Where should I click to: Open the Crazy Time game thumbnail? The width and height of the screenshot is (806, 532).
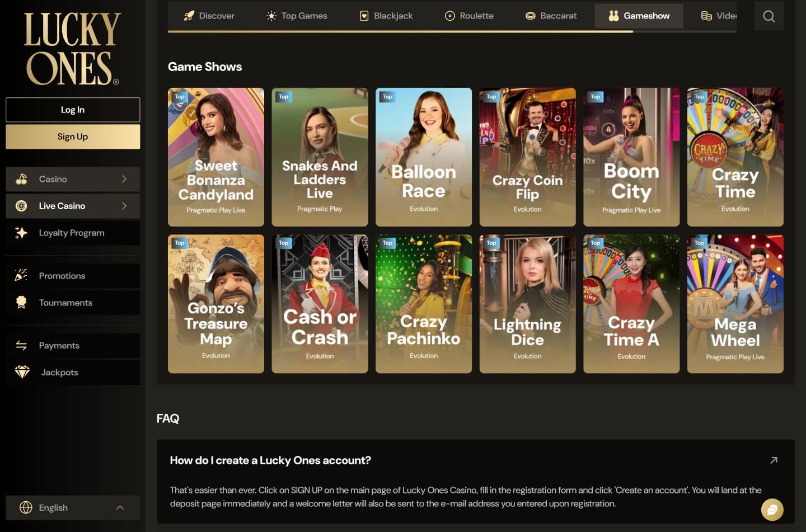point(735,157)
